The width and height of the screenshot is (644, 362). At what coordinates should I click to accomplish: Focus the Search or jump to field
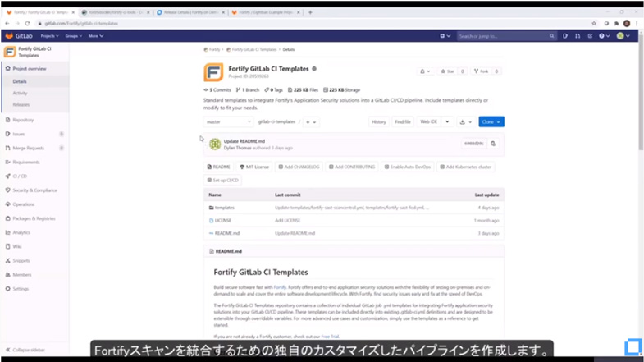(x=506, y=36)
